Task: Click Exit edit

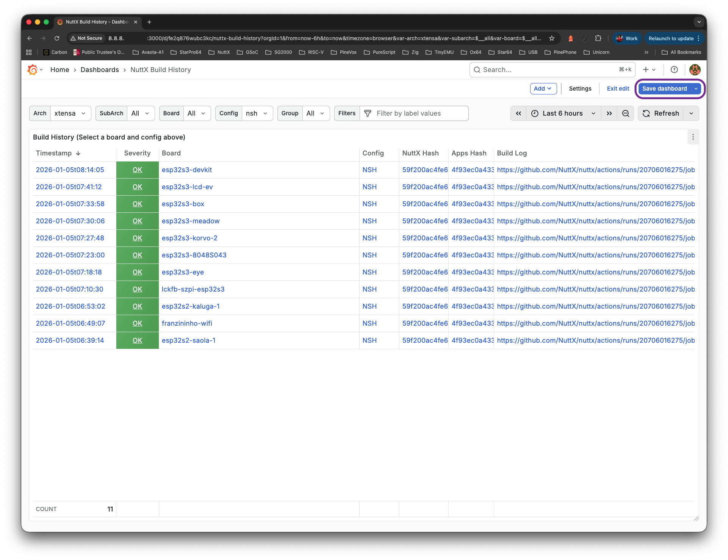Action: (618, 88)
